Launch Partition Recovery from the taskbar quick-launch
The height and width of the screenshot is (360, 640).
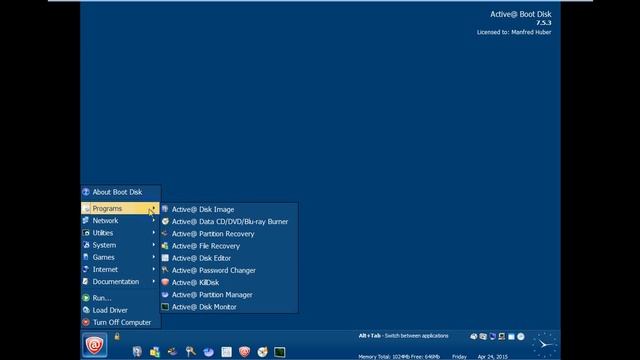(173, 351)
